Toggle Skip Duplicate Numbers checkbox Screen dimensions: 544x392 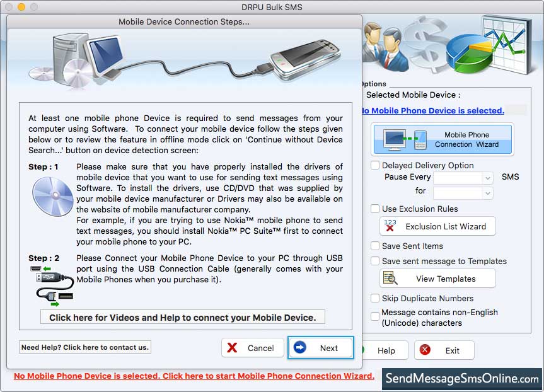375,298
